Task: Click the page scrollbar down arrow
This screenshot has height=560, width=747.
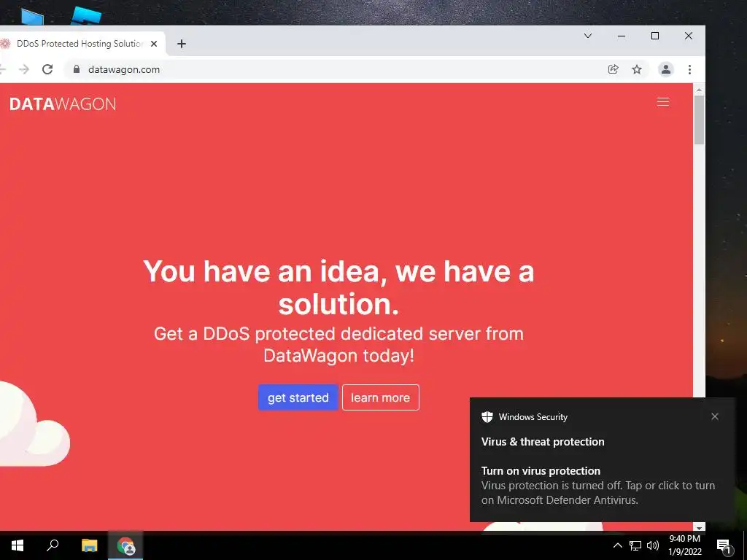Action: click(x=699, y=527)
